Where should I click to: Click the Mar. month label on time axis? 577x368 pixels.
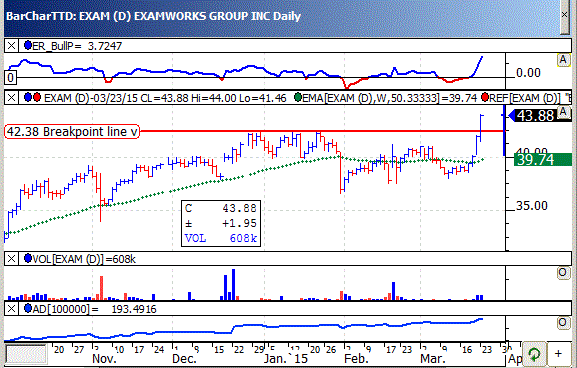click(433, 358)
